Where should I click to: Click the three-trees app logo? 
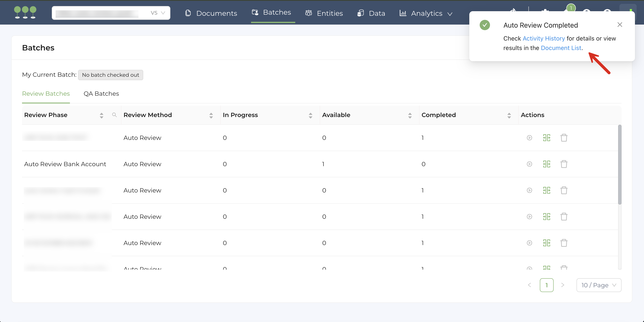[25, 13]
